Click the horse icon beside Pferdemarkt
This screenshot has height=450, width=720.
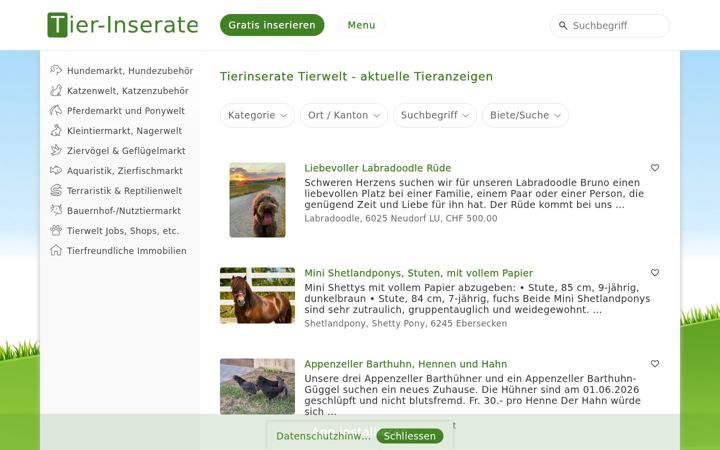[x=56, y=111]
